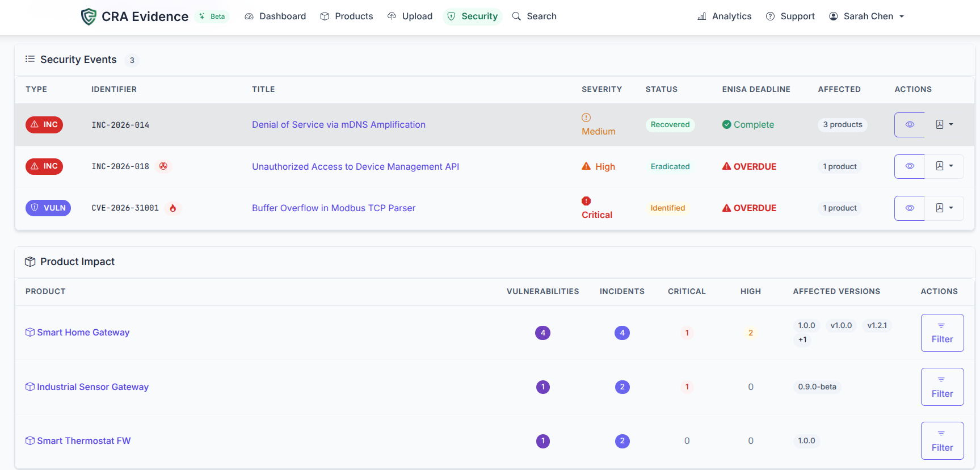
Task: Click the Eradicated status badge
Action: click(x=670, y=166)
